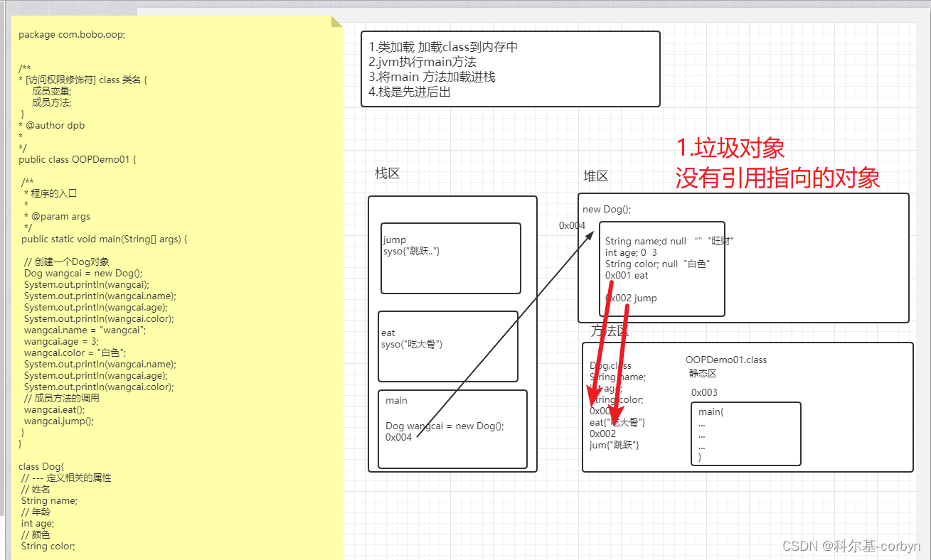This screenshot has width=931, height=560.
Task: Select the 'wangcai.color = "白色";' line
Action: (75, 352)
